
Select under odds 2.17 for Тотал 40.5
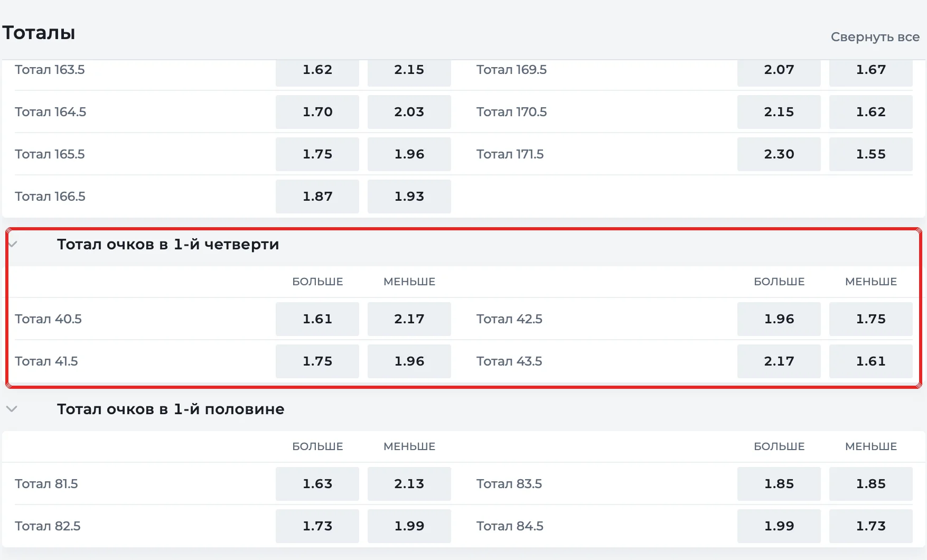[x=409, y=319]
